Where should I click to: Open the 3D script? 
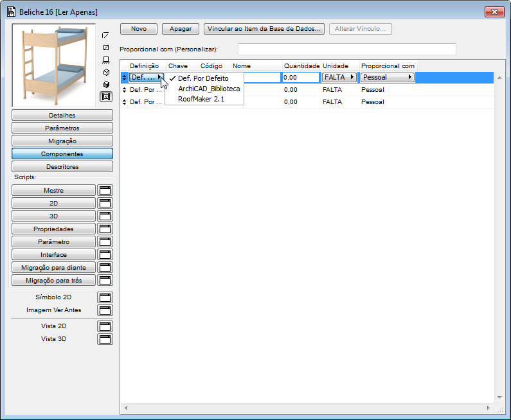coord(54,216)
